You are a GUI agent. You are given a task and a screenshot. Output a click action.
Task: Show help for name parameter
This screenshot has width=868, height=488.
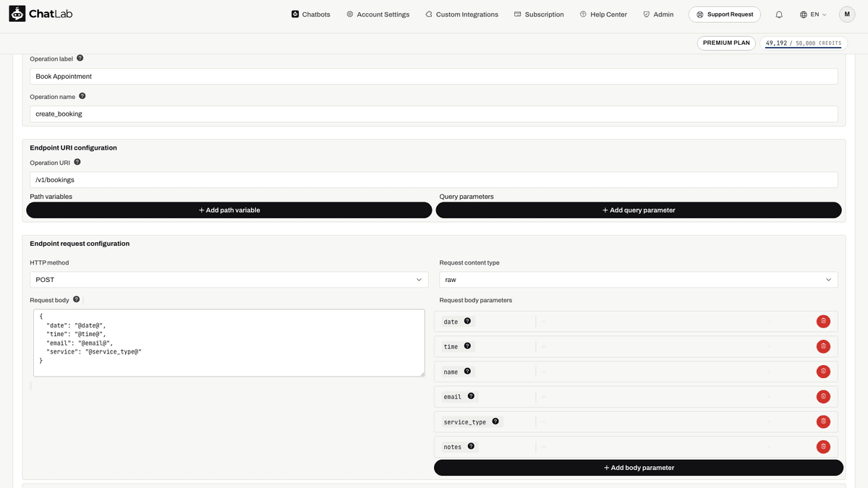click(467, 371)
